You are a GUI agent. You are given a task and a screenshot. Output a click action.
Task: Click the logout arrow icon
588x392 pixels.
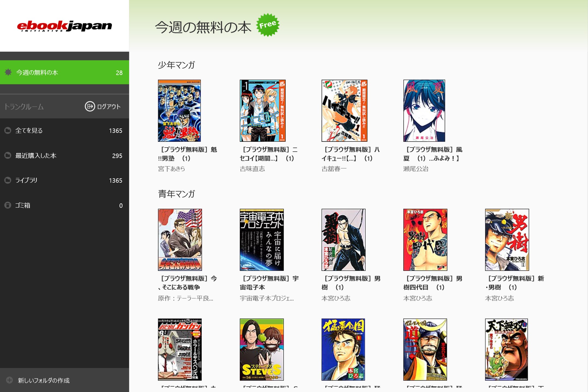(90, 106)
